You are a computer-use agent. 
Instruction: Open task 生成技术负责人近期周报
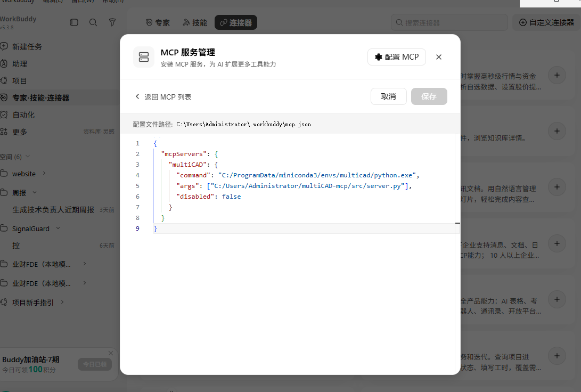tap(53, 210)
